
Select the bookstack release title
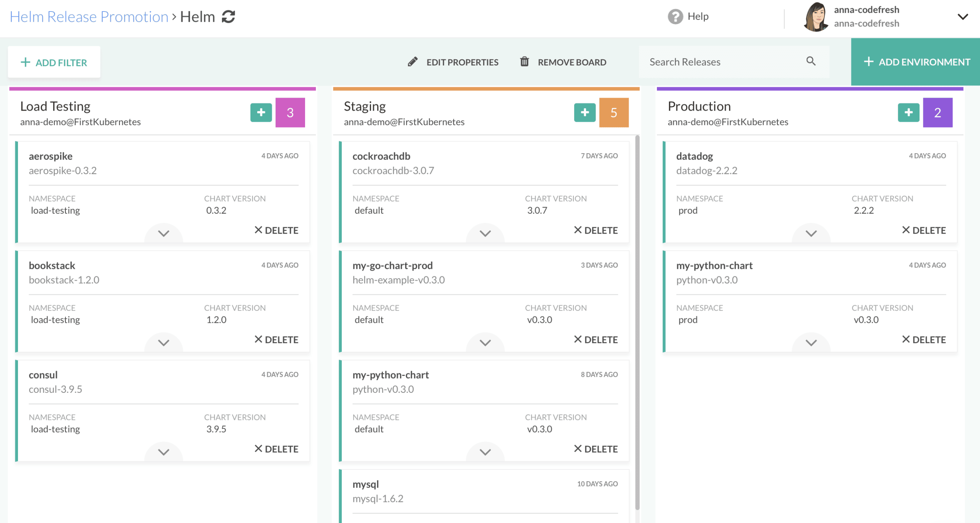point(52,265)
